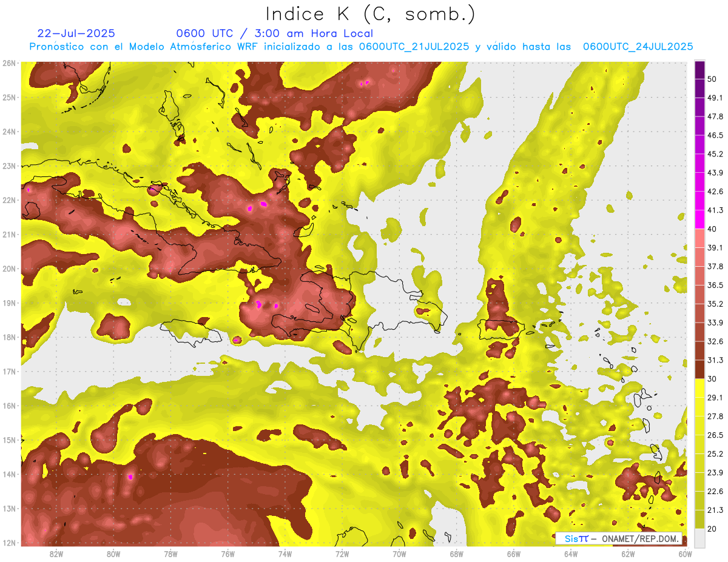The image size is (728, 562).
Task: Click the "45.2" colorbar value
Action: 715,154
